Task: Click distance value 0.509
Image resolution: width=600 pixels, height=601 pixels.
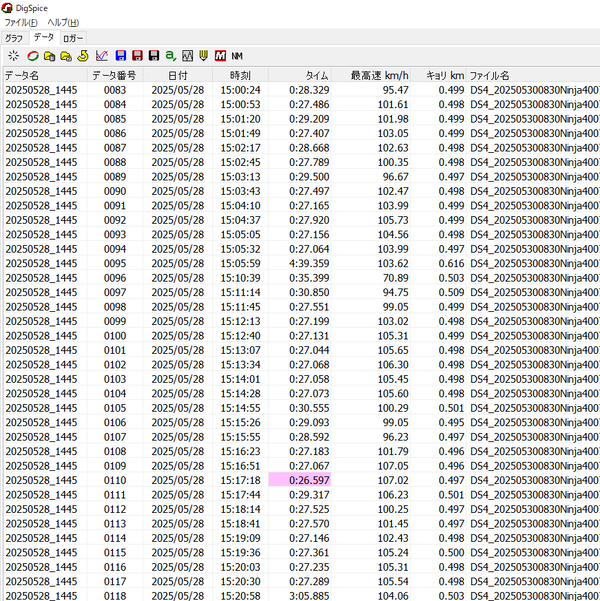Action: click(x=451, y=292)
